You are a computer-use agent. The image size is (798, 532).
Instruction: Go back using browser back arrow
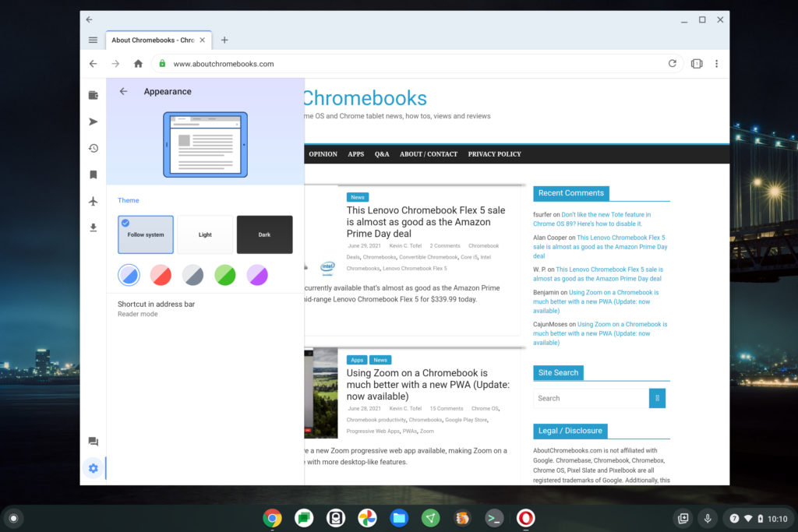(x=94, y=64)
